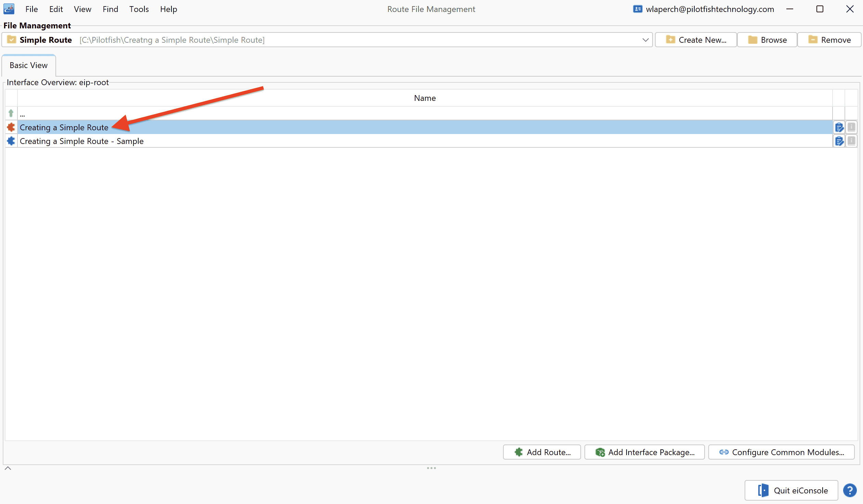This screenshot has height=504, width=863.
Task: Click the Create New... button
Action: [x=696, y=40]
